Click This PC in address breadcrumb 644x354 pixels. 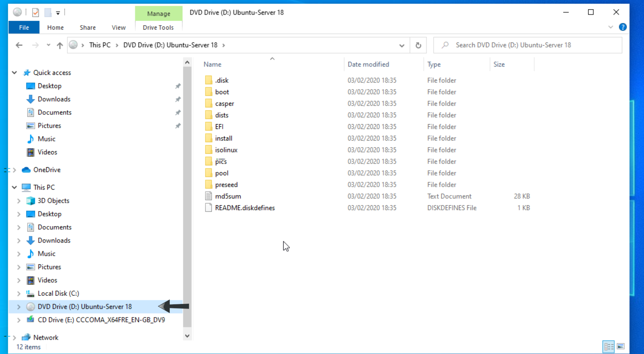click(100, 45)
